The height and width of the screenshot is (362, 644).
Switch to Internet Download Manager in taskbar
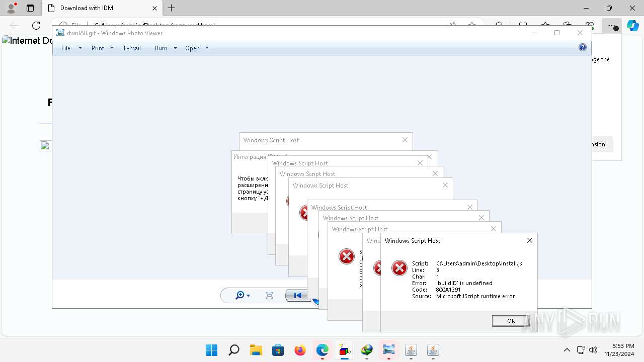pyautogui.click(x=367, y=350)
